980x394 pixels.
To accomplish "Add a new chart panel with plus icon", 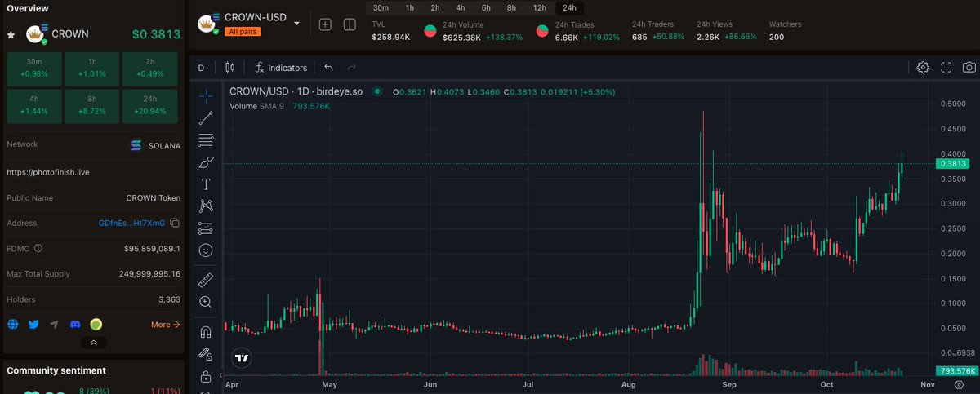I will coord(325,24).
